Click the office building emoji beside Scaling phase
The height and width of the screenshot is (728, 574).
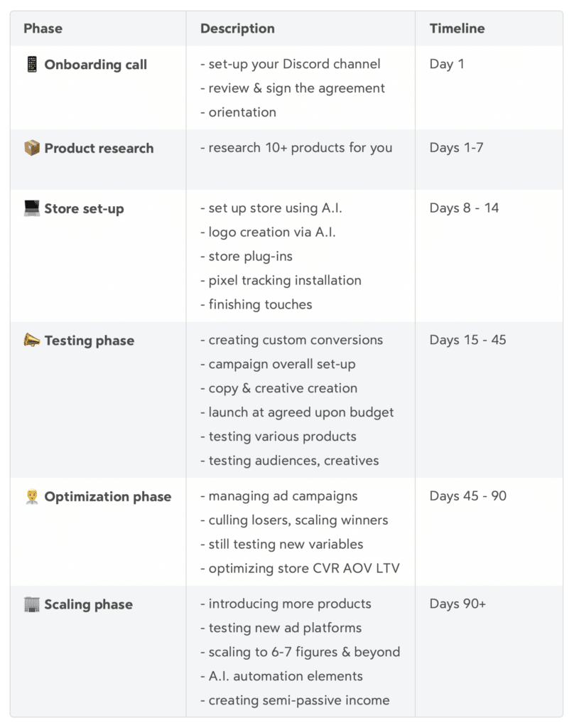tap(31, 605)
